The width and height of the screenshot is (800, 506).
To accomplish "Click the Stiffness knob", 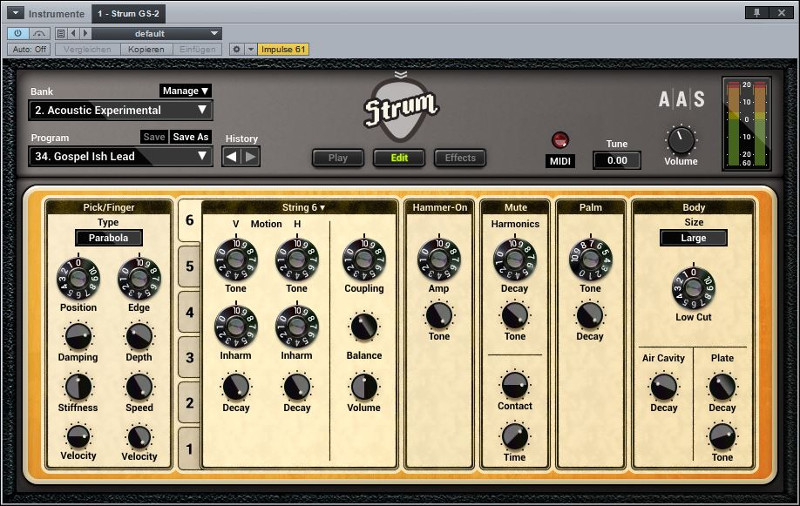I will [78, 387].
